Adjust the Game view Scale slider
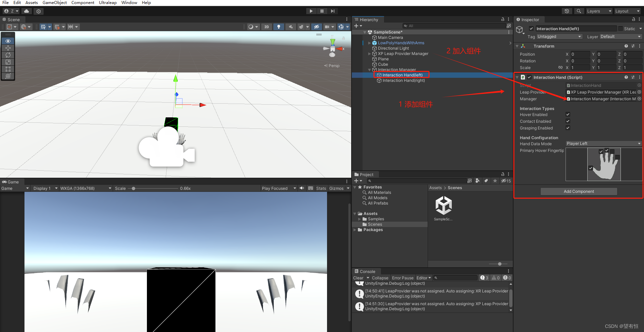 133,188
